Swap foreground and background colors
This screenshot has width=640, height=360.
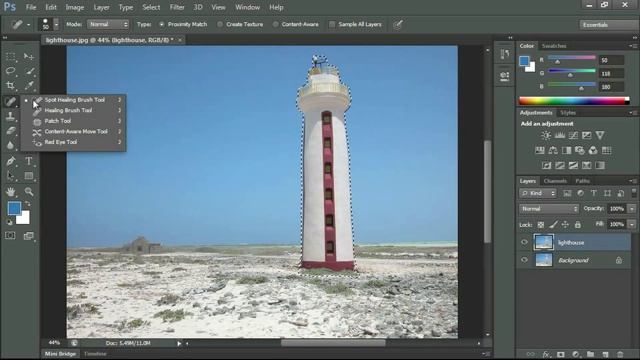pos(27,203)
